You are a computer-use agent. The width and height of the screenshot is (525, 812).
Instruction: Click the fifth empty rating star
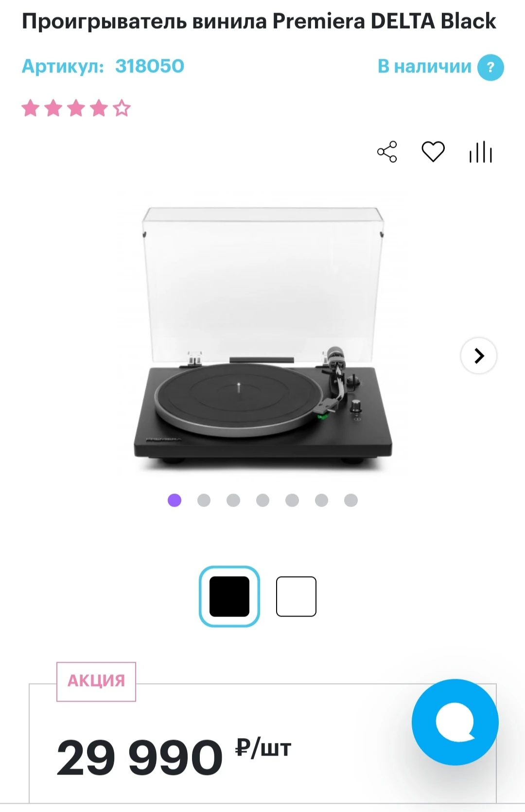[x=122, y=108]
